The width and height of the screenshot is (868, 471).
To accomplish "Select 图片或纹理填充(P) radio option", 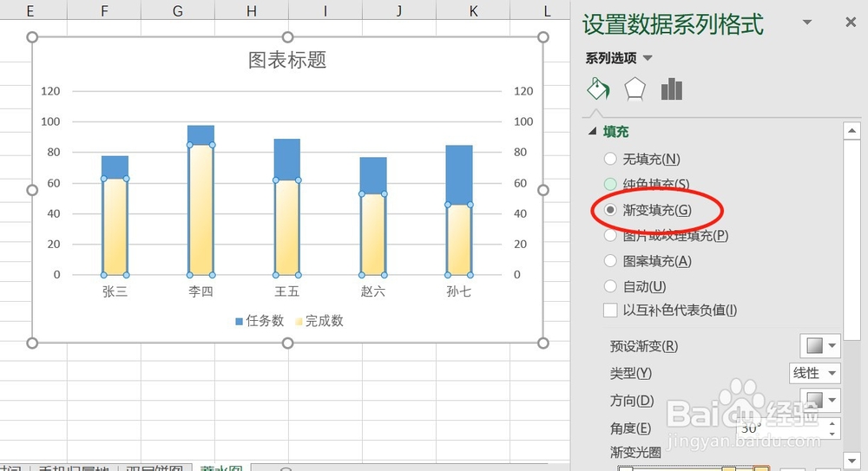I will [610, 235].
